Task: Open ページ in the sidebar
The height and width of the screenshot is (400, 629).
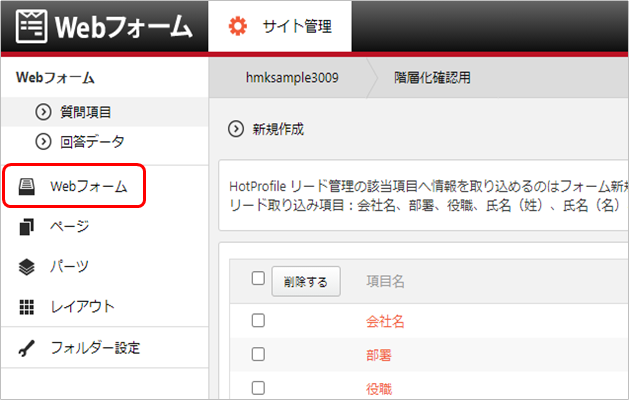Action: coord(69,227)
